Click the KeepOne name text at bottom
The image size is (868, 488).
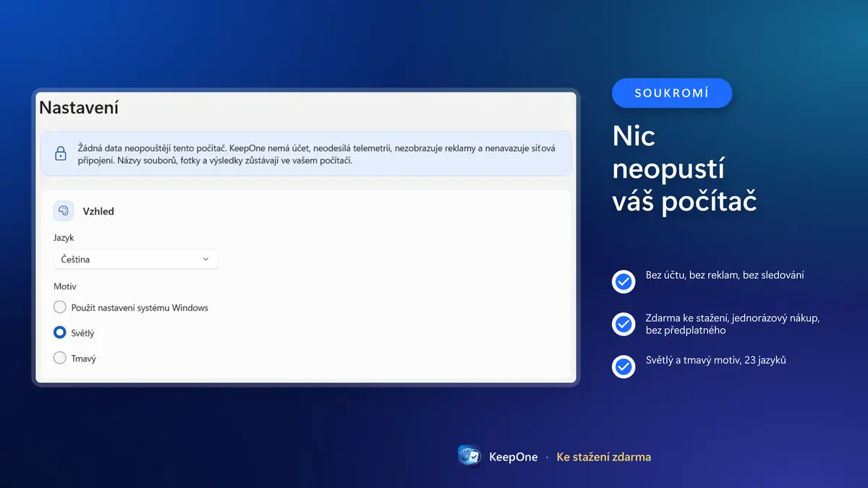pos(514,457)
